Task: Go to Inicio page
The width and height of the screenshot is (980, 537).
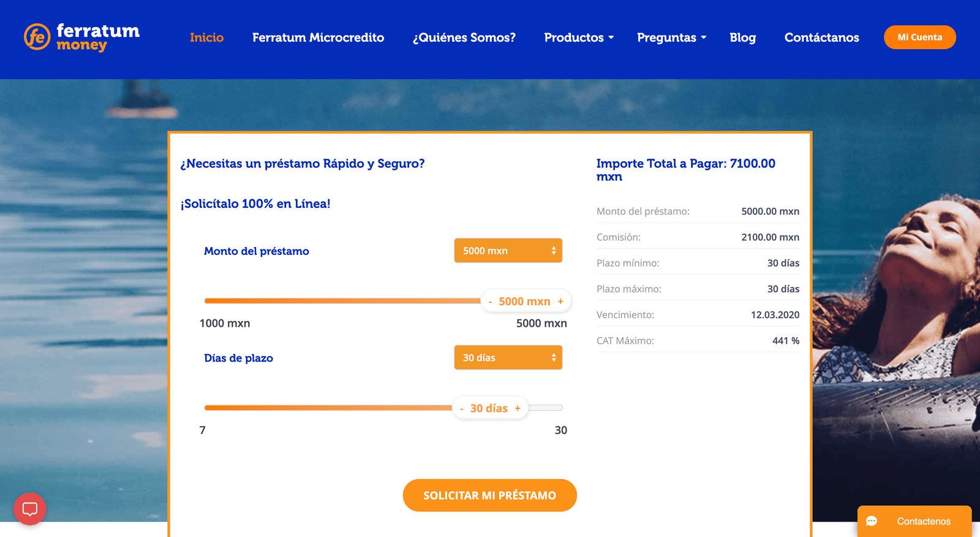Action: 207,37
